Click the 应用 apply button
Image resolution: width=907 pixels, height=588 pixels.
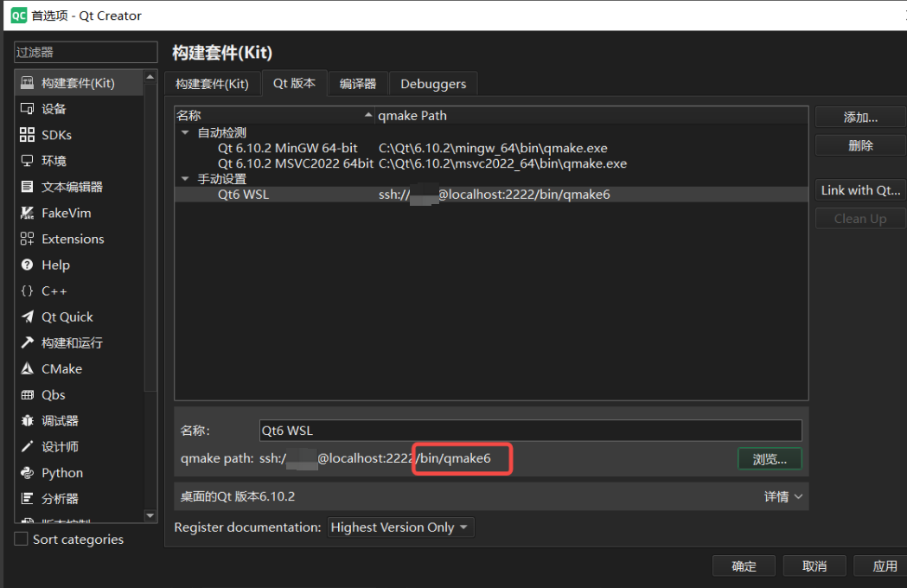(882, 566)
